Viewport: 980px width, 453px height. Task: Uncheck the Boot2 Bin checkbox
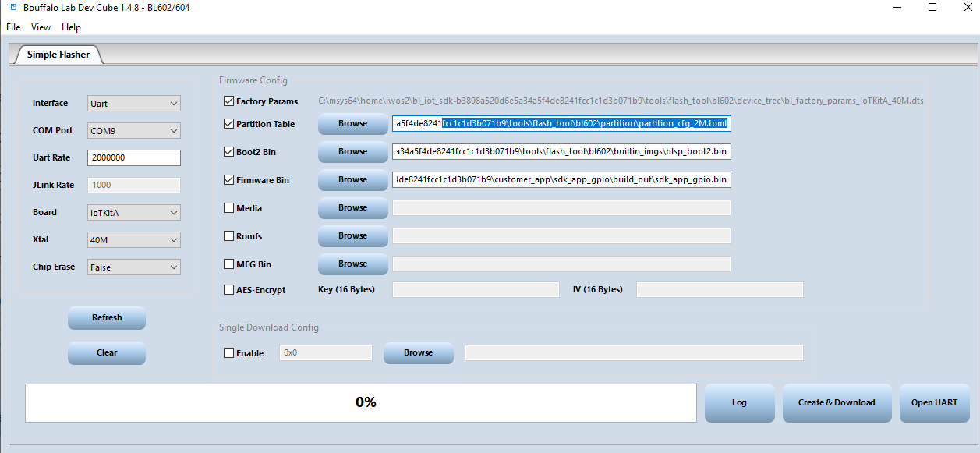point(228,152)
